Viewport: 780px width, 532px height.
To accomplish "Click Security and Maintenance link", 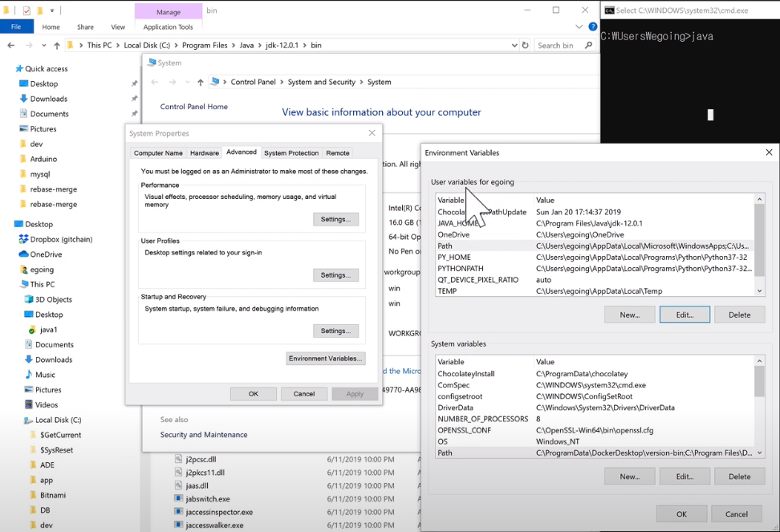I will tap(204, 435).
